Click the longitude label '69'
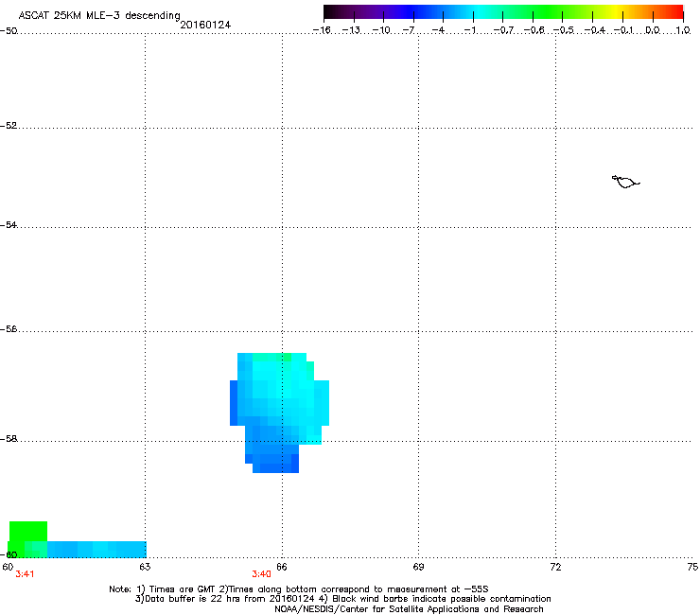 pyautogui.click(x=418, y=567)
